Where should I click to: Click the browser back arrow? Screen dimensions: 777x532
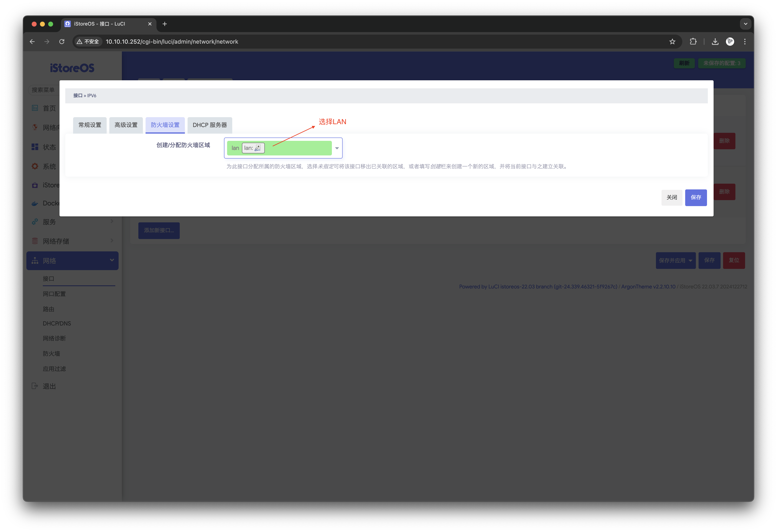tap(33, 42)
